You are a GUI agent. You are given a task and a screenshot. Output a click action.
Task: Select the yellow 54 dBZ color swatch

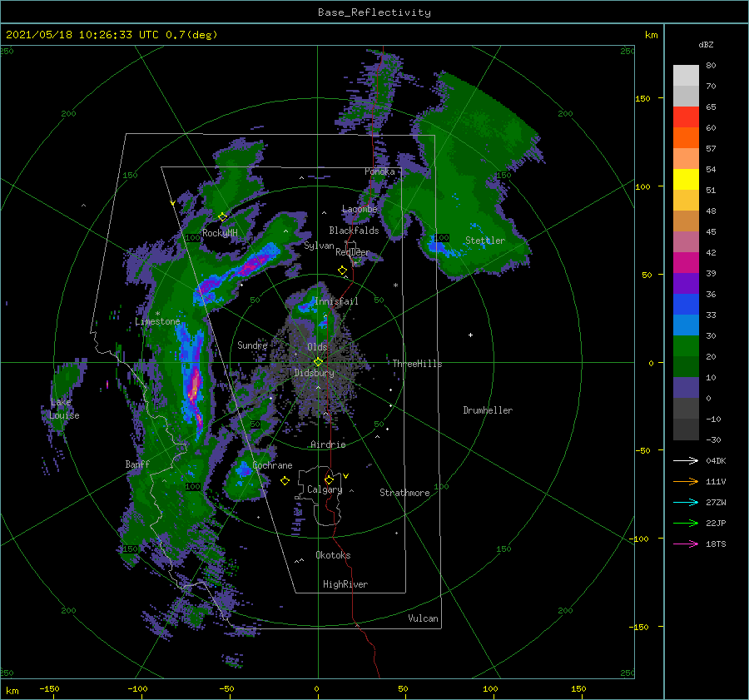(686, 179)
